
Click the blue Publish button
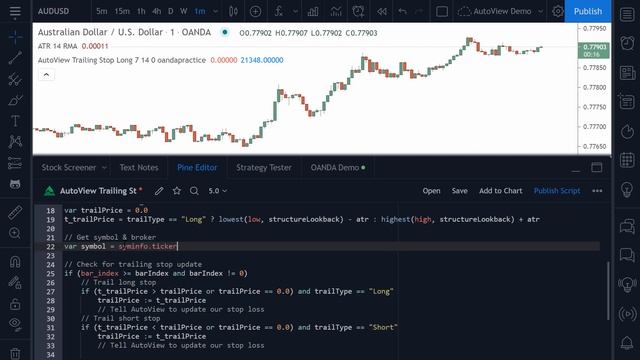pos(588,11)
